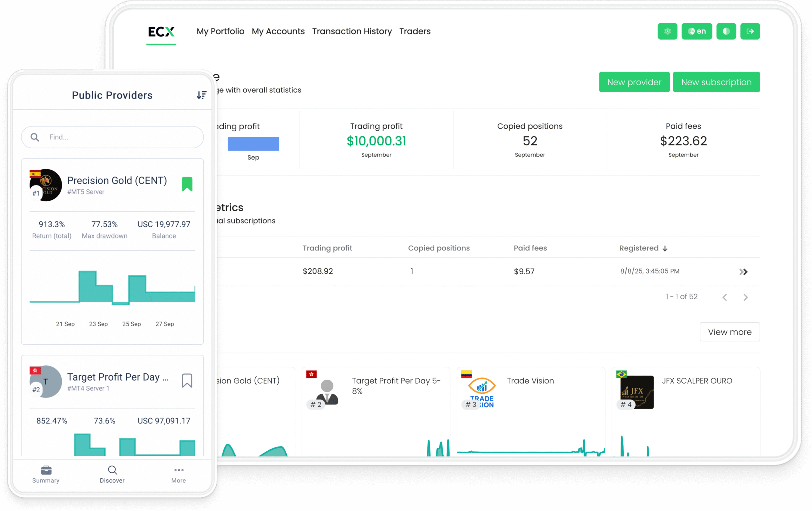Switch to the Traders tab

coord(415,31)
